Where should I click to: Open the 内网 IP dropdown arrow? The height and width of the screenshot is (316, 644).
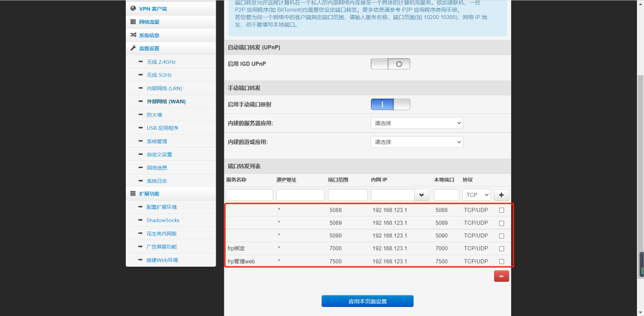pyautogui.click(x=421, y=195)
